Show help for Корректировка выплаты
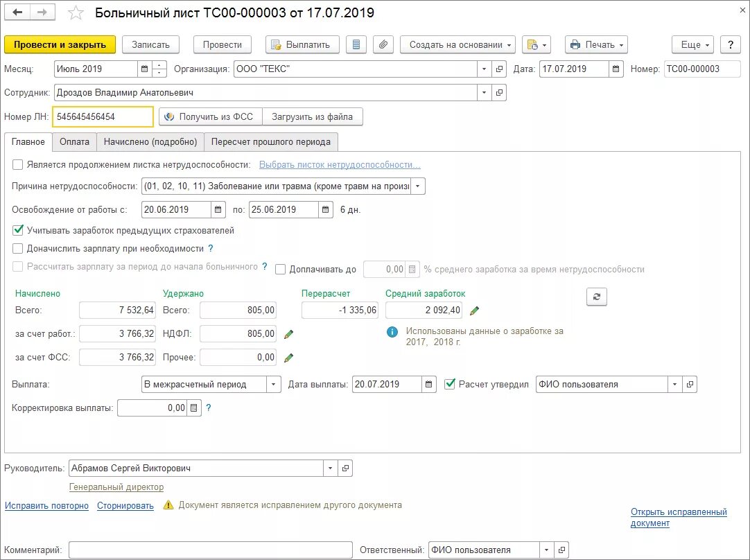 (x=208, y=408)
